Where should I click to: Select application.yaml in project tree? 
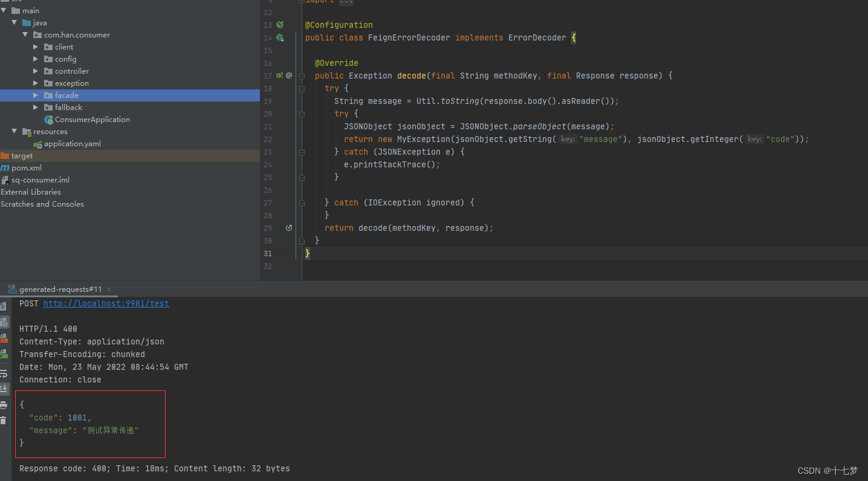click(x=73, y=144)
